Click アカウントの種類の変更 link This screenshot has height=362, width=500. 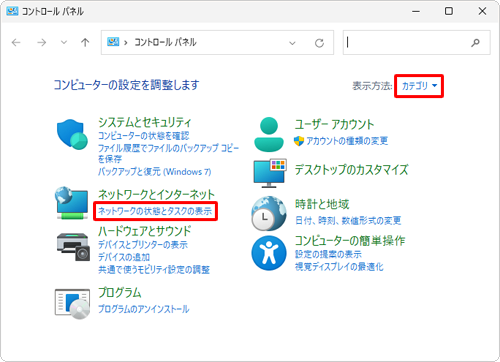coord(347,141)
